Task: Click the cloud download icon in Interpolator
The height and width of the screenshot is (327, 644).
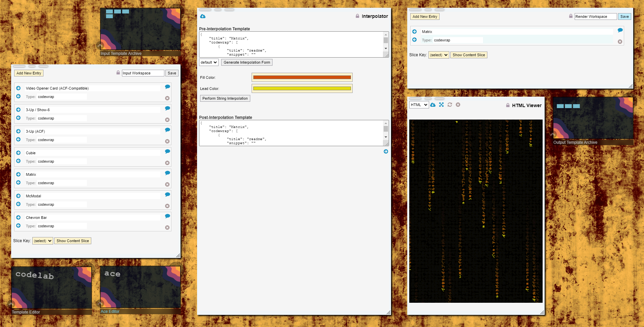Action: point(203,16)
